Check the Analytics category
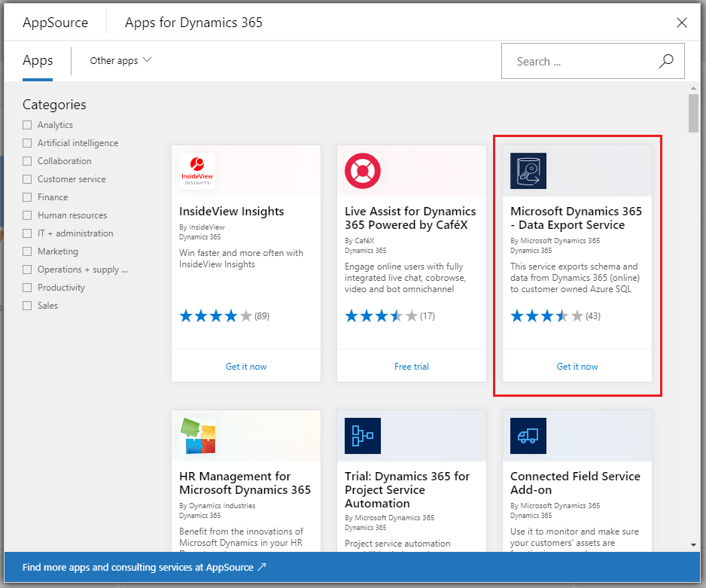 coord(27,125)
